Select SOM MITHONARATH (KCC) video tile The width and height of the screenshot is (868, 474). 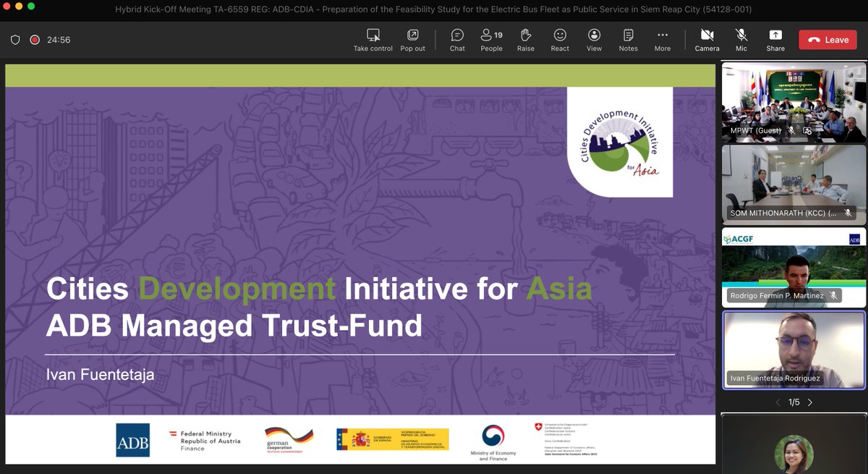793,185
